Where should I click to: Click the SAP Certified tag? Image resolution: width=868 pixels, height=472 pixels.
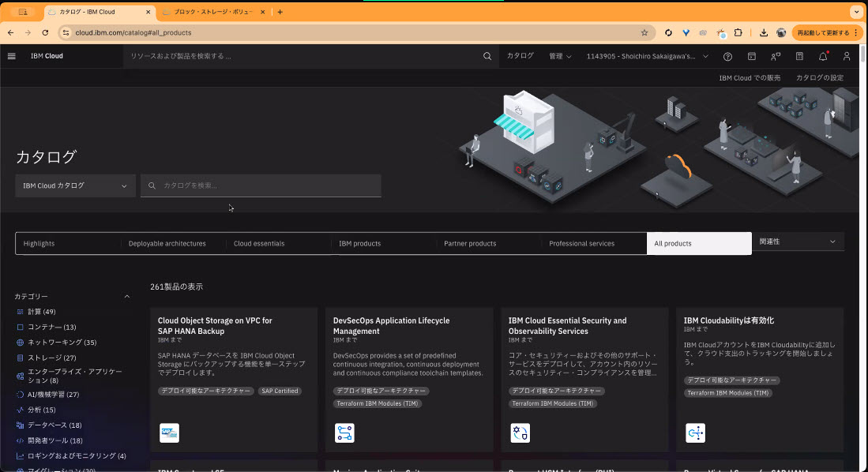point(280,391)
